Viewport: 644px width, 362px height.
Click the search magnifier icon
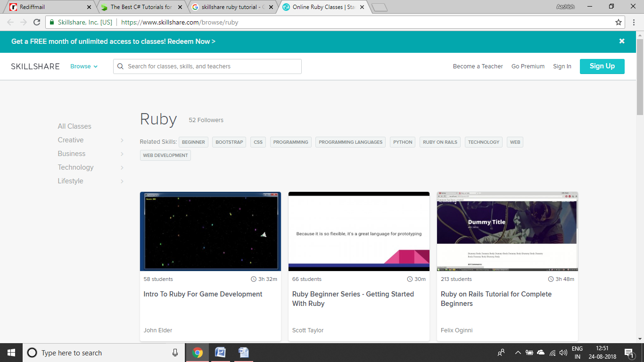[x=121, y=66]
